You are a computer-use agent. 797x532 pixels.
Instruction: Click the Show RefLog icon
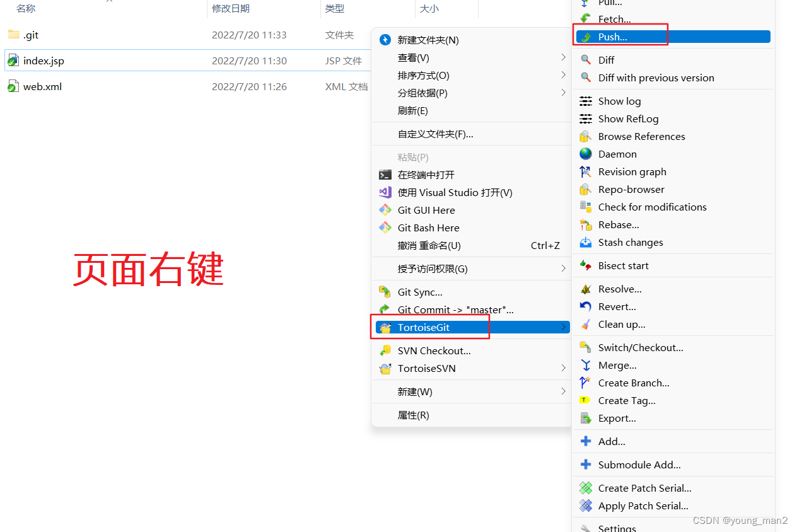[586, 119]
